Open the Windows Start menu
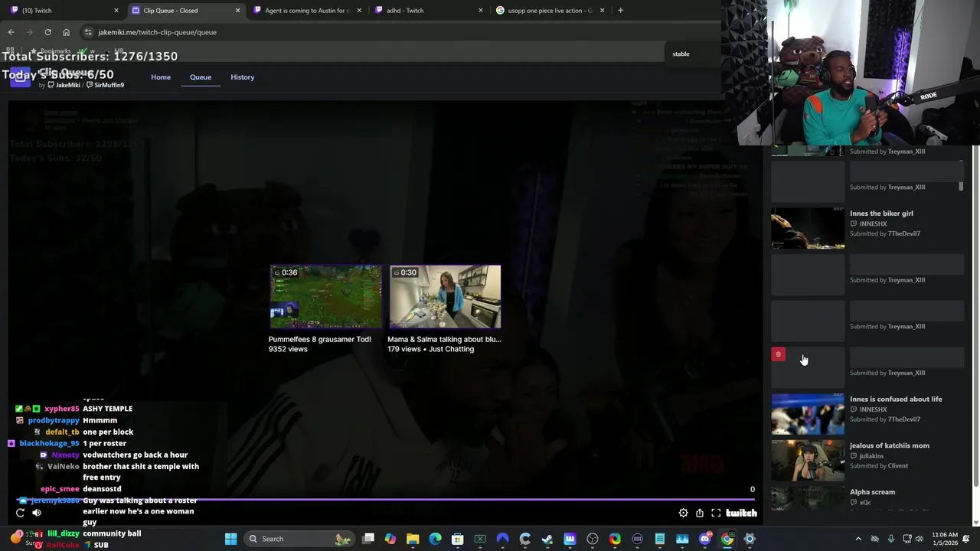The width and height of the screenshot is (980, 551). [x=230, y=539]
